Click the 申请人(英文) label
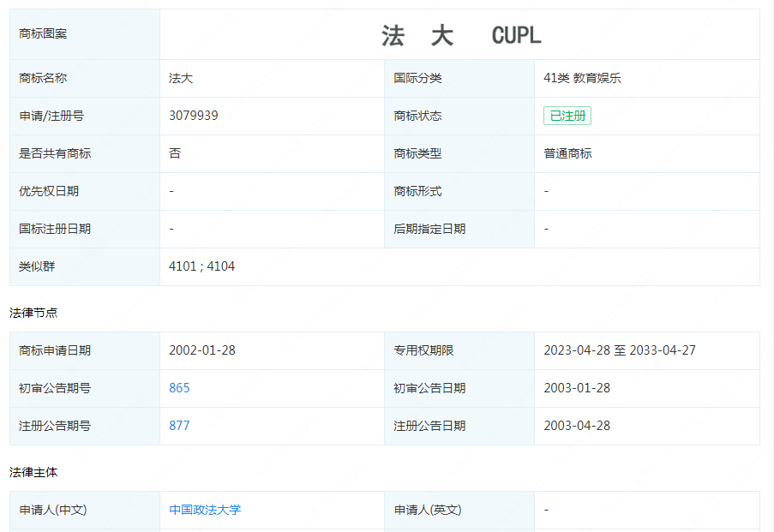 coord(428,510)
